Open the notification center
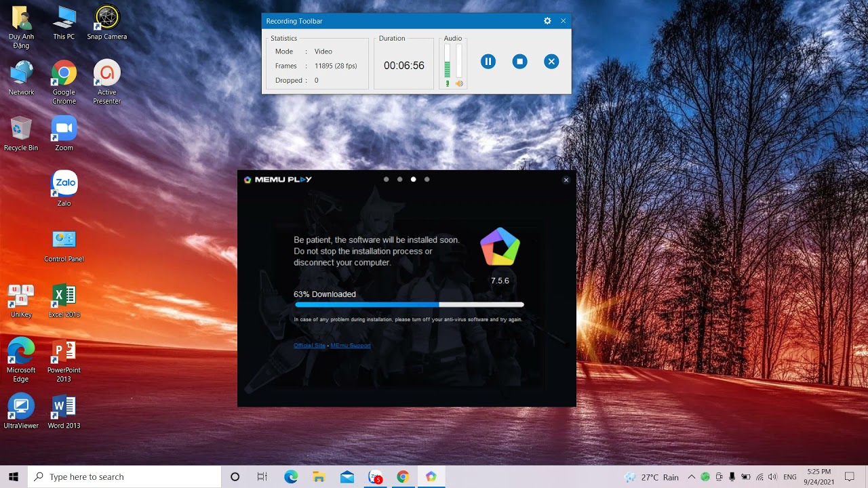The image size is (868, 488). pos(850,476)
